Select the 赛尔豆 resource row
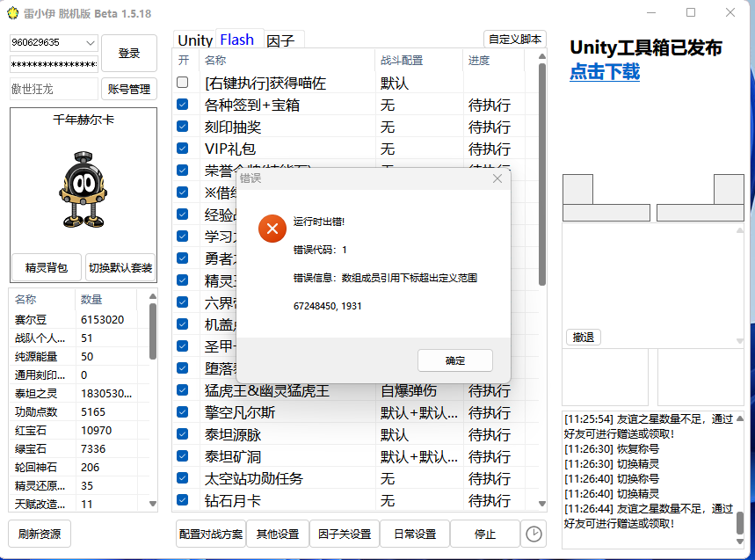This screenshot has width=755, height=560. 79,320
